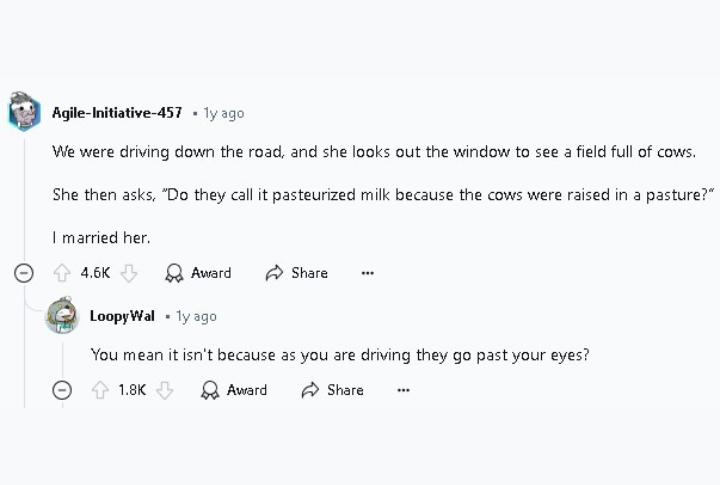Open LoopyWal user profile link
This screenshot has height=485, width=720.
coord(122,316)
